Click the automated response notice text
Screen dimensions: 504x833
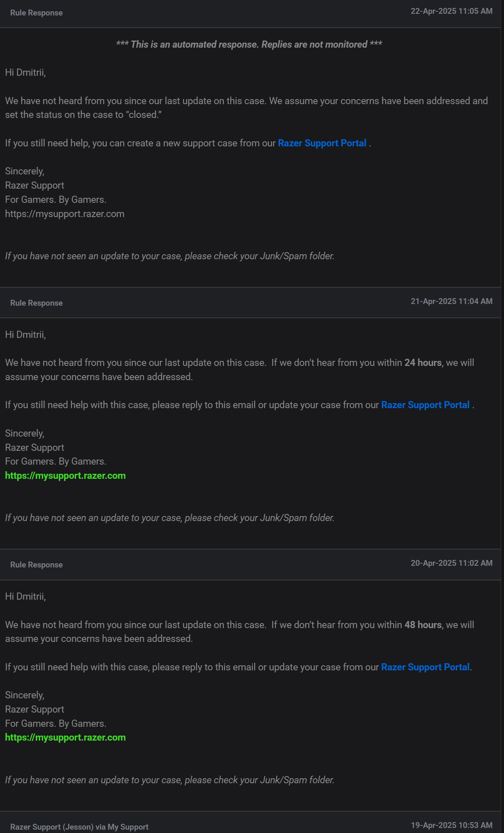click(x=249, y=44)
